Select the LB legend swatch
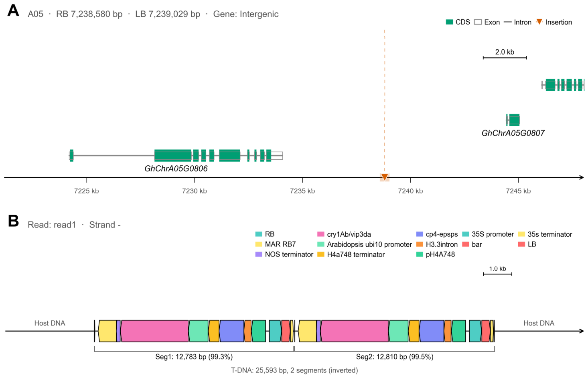Viewport: 588px width, 378px height. coord(521,244)
